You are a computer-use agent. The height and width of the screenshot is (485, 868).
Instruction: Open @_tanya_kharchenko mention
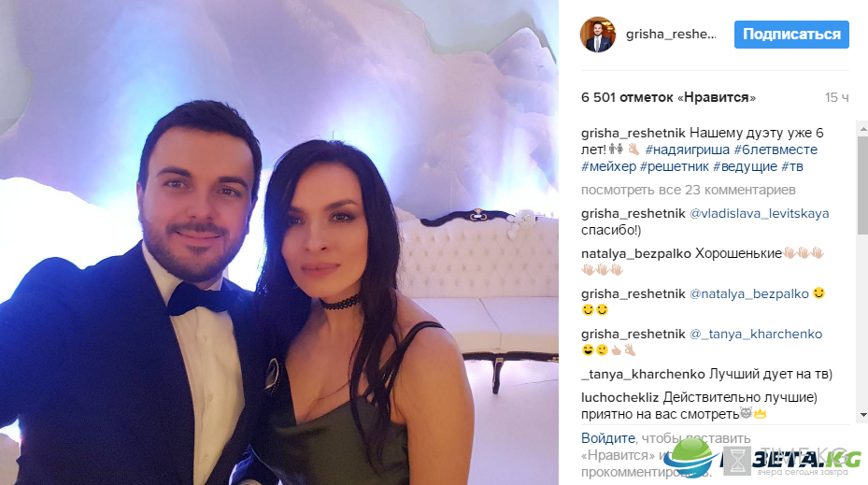pos(756,334)
